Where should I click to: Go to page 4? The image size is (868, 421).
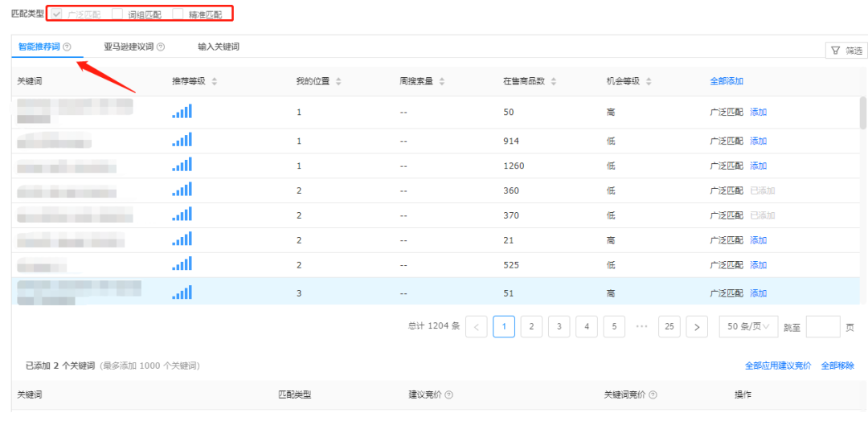[x=586, y=326]
